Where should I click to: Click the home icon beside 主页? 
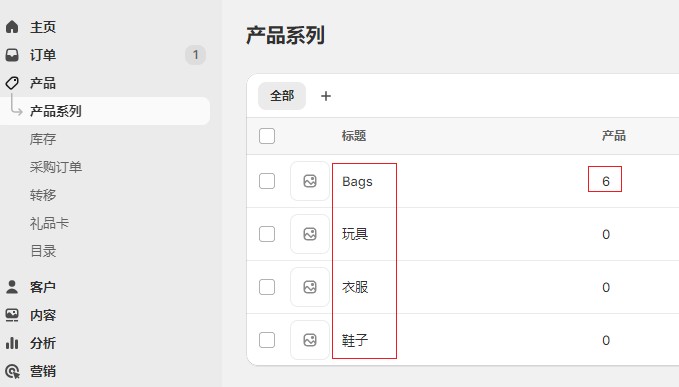pyautogui.click(x=12, y=27)
